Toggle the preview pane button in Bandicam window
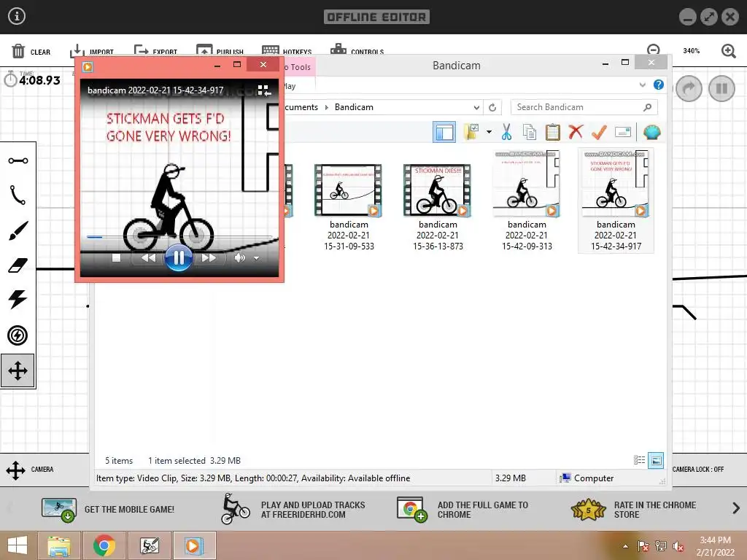The height and width of the screenshot is (560, 747). pyautogui.click(x=444, y=132)
